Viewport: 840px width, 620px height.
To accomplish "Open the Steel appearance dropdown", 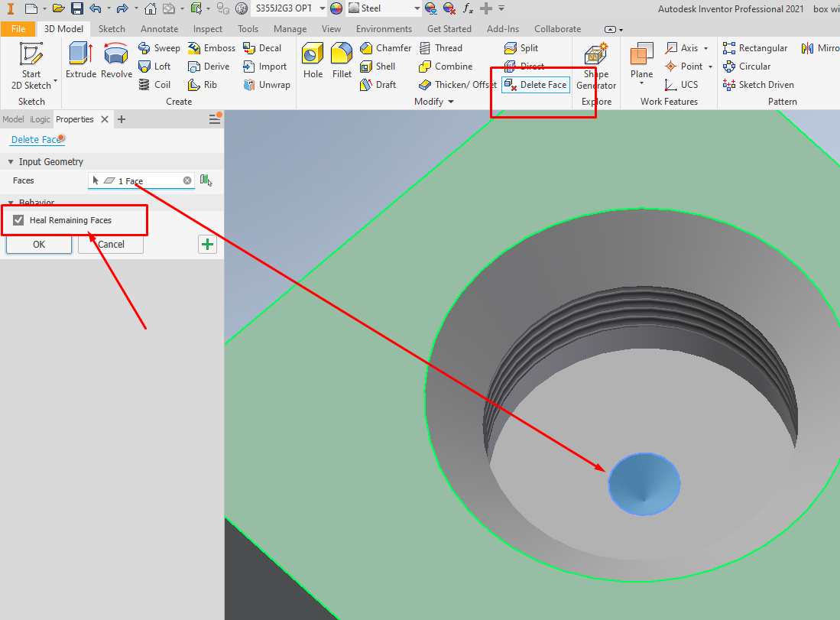I will (417, 8).
